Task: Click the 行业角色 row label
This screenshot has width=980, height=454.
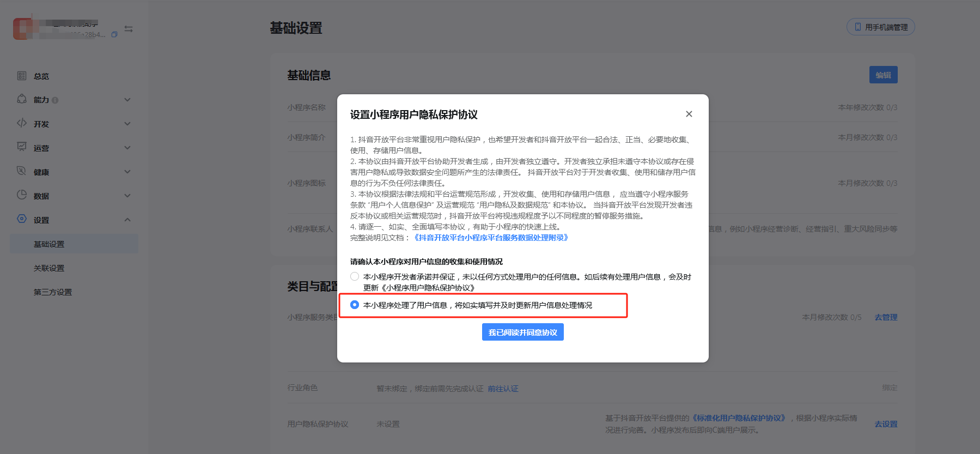Action: pyautogui.click(x=302, y=388)
